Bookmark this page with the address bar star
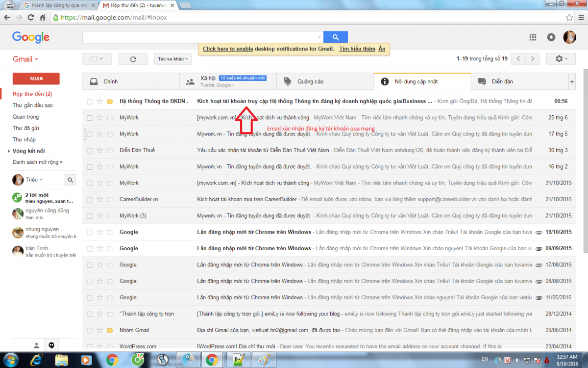588x368 pixels. tap(569, 17)
